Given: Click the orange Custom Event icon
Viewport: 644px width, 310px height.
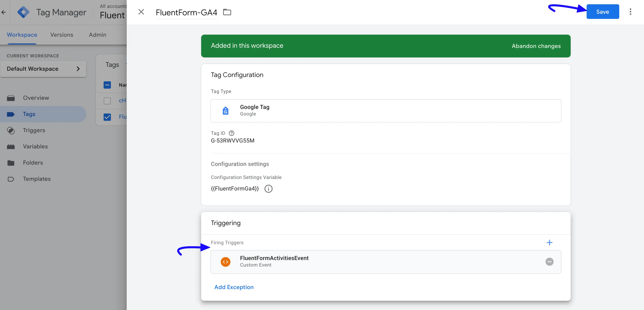Looking at the screenshot, I should click(x=225, y=262).
